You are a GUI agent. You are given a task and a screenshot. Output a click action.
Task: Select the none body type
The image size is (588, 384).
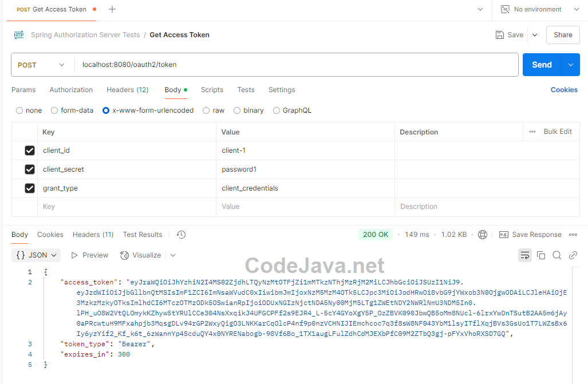(19, 110)
